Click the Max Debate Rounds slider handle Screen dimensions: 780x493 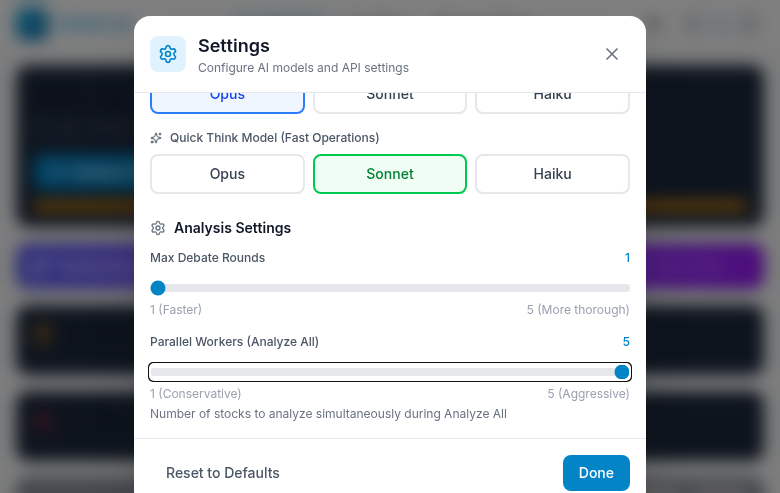[x=158, y=288]
